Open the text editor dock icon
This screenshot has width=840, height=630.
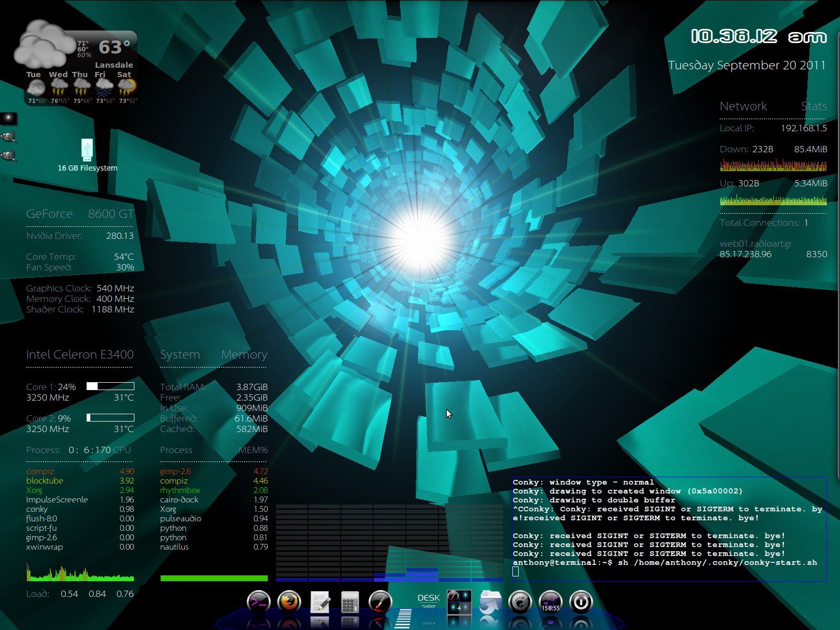tap(320, 602)
